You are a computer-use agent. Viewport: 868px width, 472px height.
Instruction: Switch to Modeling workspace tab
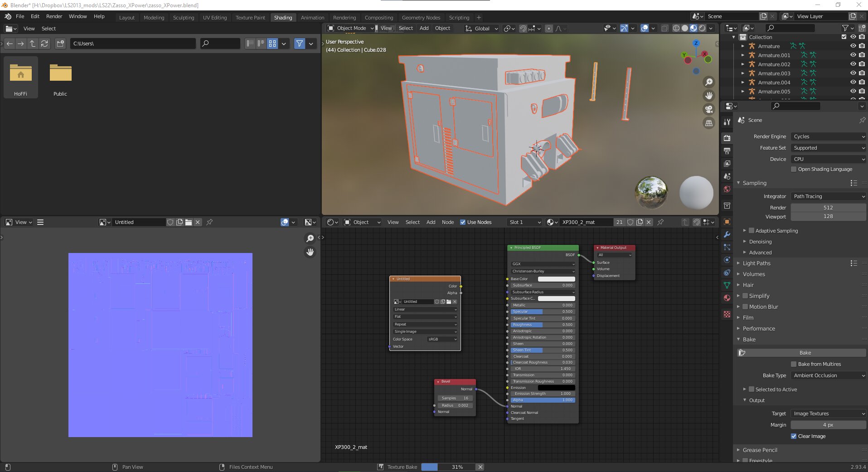click(x=154, y=18)
